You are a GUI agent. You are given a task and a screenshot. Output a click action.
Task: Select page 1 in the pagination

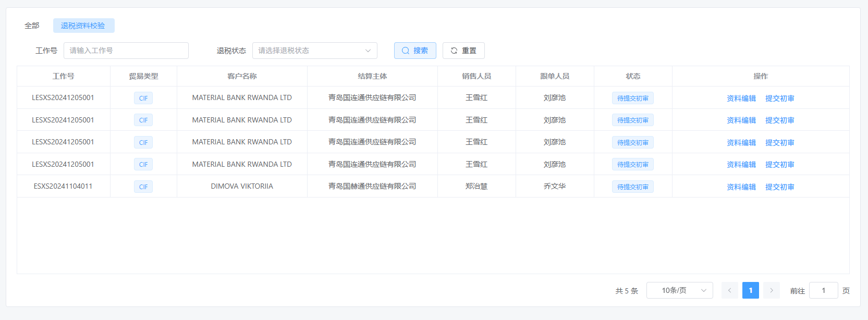pos(750,290)
